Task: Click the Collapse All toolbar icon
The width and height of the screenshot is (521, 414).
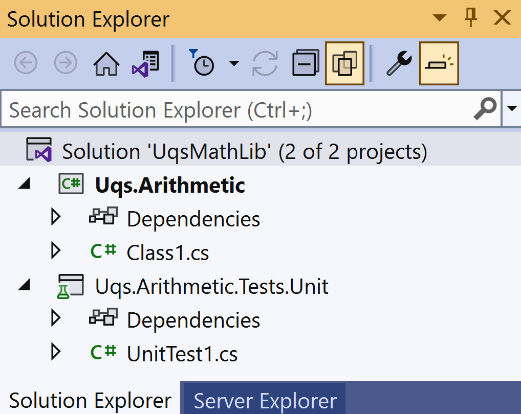Action: coord(305,63)
